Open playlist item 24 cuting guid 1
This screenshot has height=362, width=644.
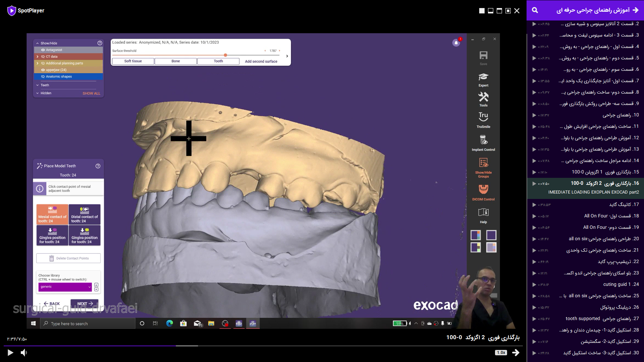click(585, 284)
